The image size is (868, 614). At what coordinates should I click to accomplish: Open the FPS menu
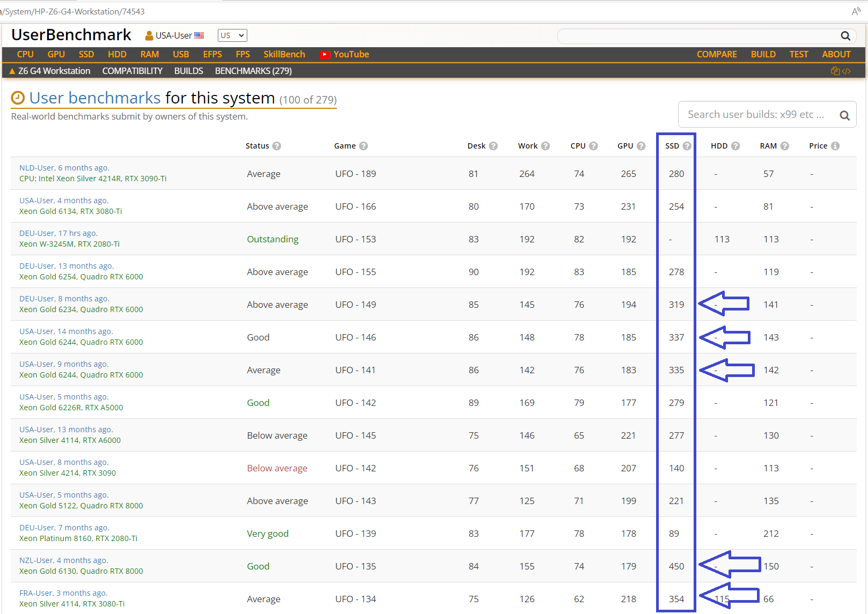pyautogui.click(x=242, y=54)
